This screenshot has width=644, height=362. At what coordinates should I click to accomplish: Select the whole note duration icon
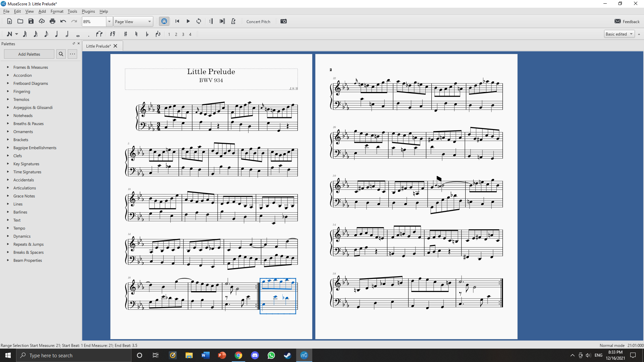pos(77,34)
